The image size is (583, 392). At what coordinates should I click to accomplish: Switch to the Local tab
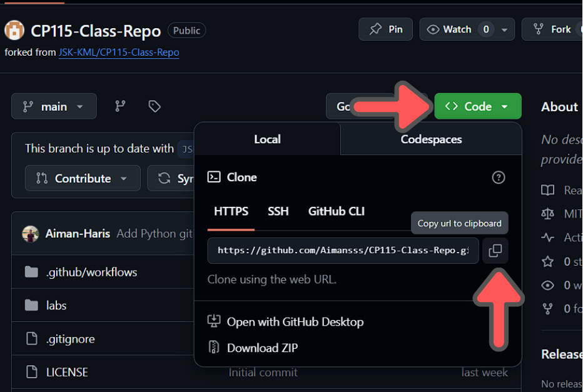coord(267,139)
